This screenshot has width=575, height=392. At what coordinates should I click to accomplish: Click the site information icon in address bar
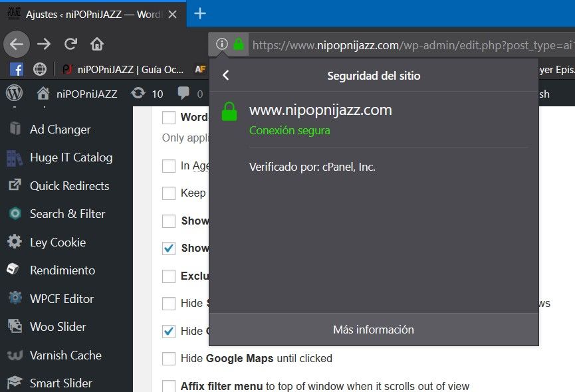click(221, 45)
